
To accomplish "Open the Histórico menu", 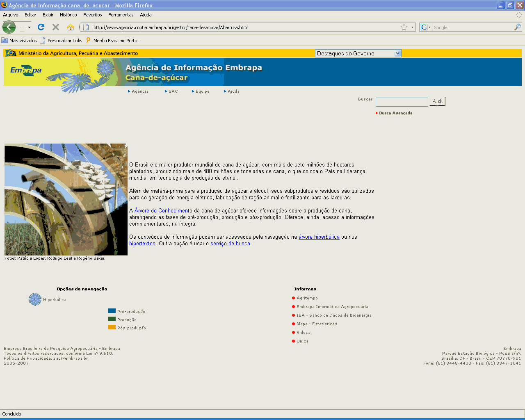I will 68,15.
